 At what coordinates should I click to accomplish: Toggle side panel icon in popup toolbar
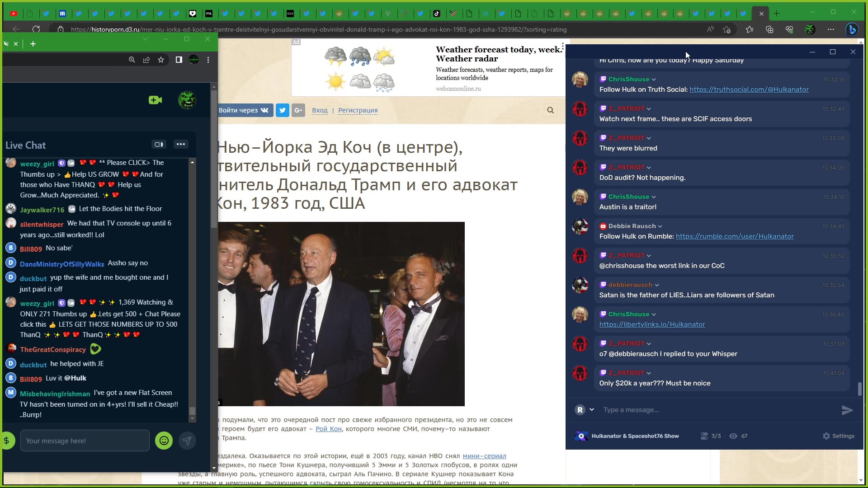tap(179, 60)
